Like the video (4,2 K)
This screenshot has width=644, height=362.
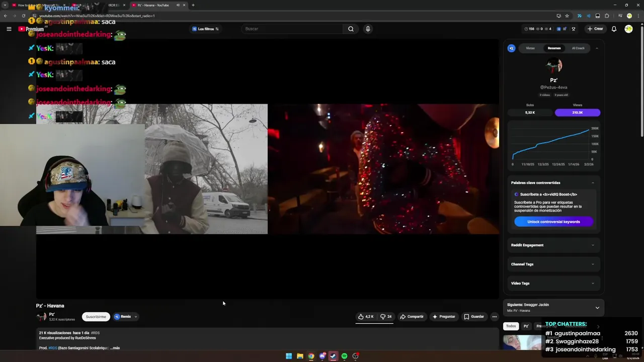[x=366, y=317]
